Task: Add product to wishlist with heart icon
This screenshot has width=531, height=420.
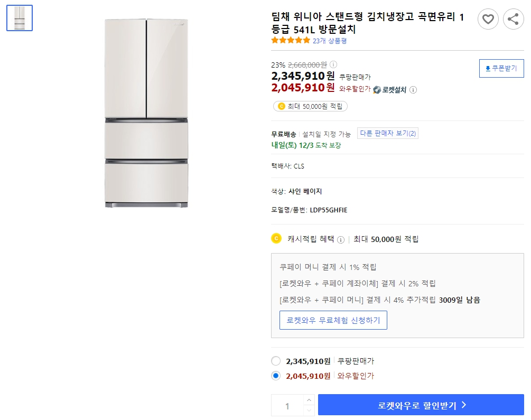Action: [488, 19]
